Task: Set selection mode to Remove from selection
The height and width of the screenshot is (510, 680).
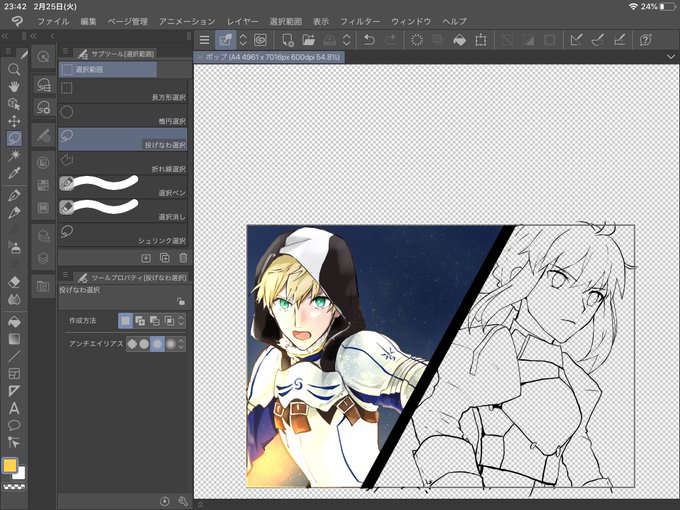Action: click(x=154, y=320)
